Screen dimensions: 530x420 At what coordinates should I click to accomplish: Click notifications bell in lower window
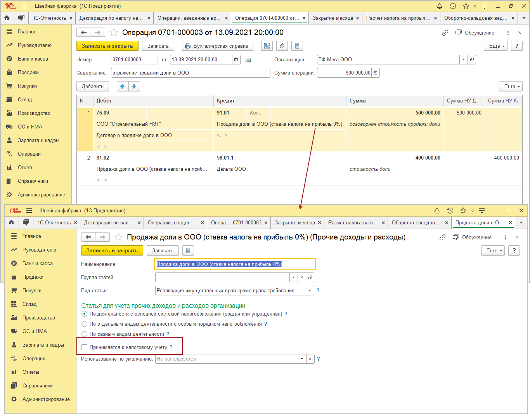[437, 210]
